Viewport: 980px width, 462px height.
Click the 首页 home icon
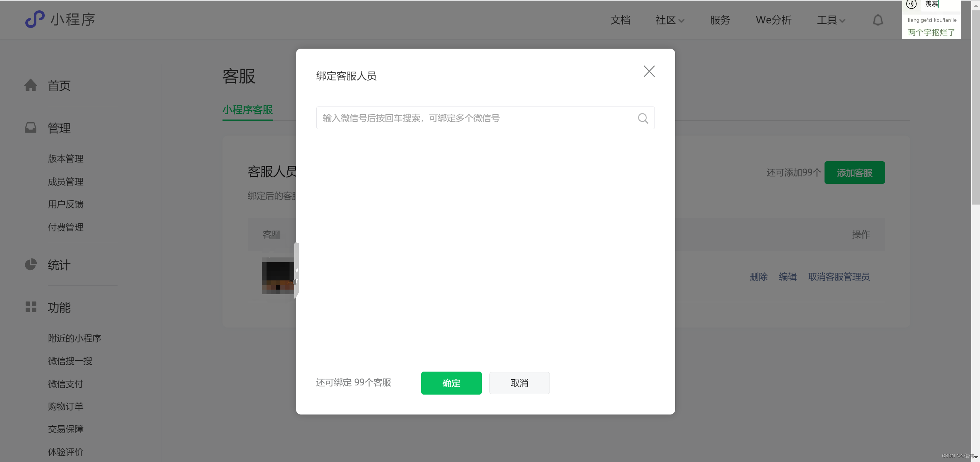point(31,85)
